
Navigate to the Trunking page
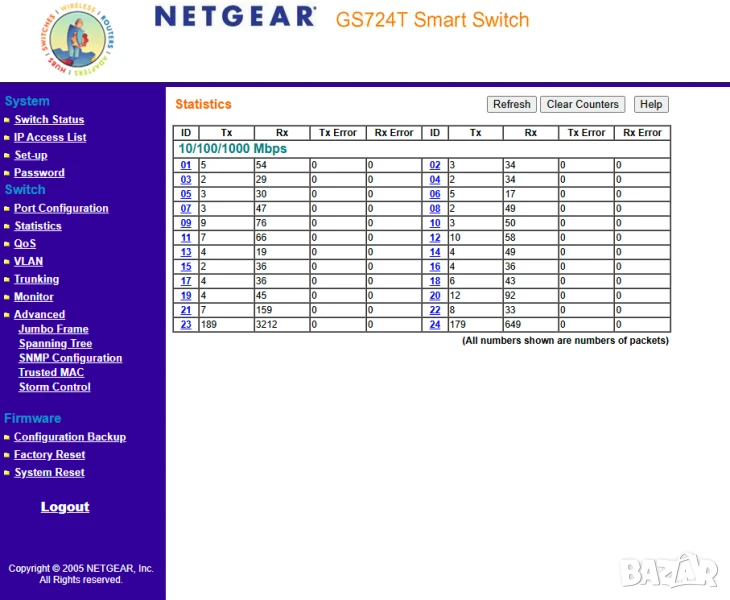tap(36, 279)
